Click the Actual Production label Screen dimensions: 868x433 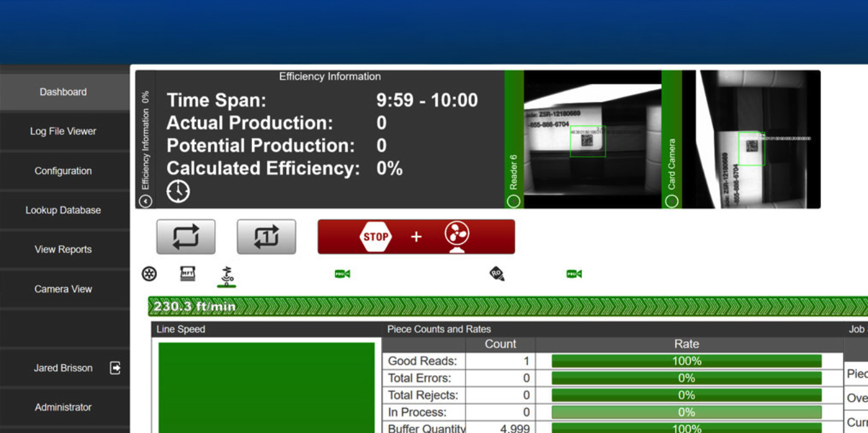tap(250, 123)
